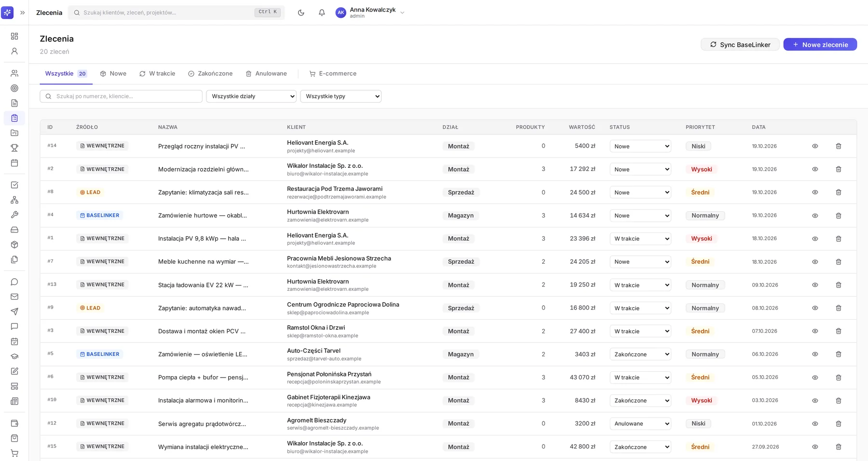Open the E-commerce tab
Viewport: 868px width, 461px height.
[333, 74]
